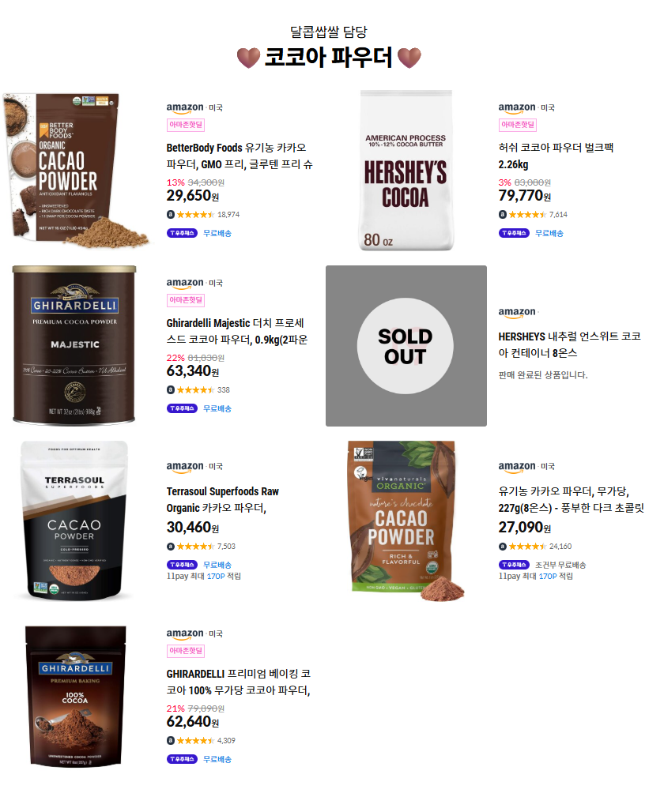Click the 170P 적립 link under Terrasoul
The height and width of the screenshot is (812, 664).
(224, 577)
